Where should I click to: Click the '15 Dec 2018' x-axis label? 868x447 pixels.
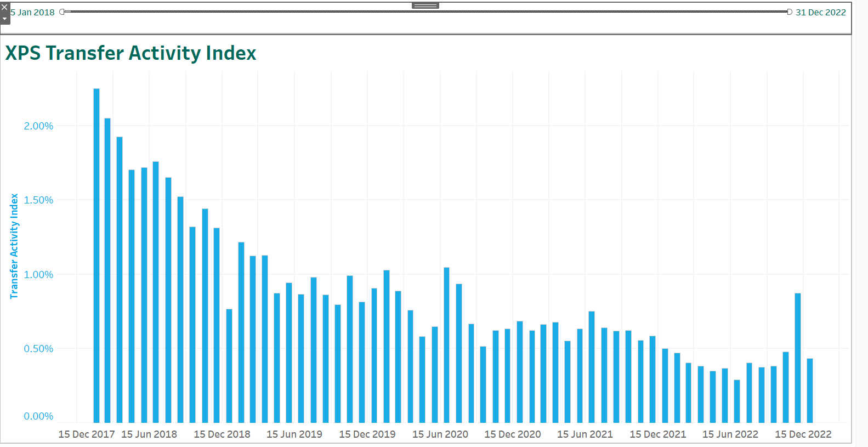[x=222, y=434]
